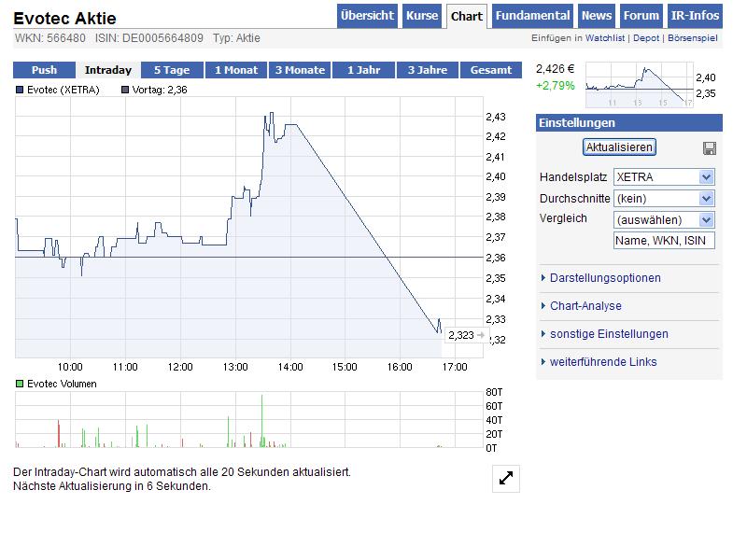
Task: Open the Fundamental tab
Action: [x=532, y=16]
